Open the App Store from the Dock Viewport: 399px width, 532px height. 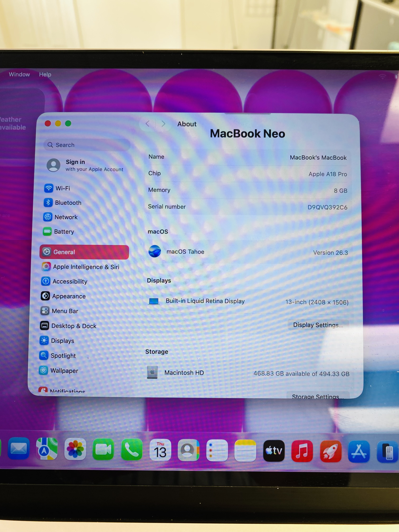click(359, 452)
